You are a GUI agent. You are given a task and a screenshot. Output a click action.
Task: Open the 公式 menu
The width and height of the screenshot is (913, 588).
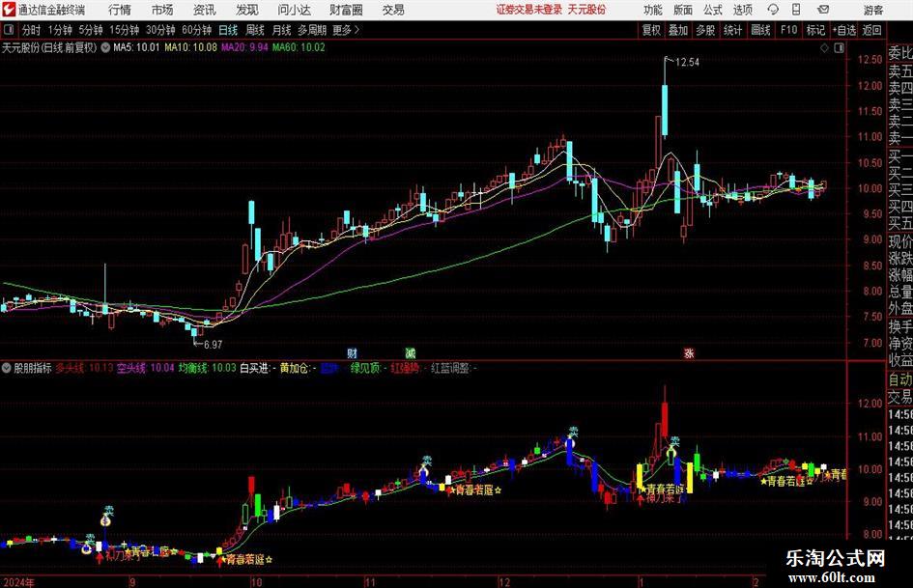(713, 10)
